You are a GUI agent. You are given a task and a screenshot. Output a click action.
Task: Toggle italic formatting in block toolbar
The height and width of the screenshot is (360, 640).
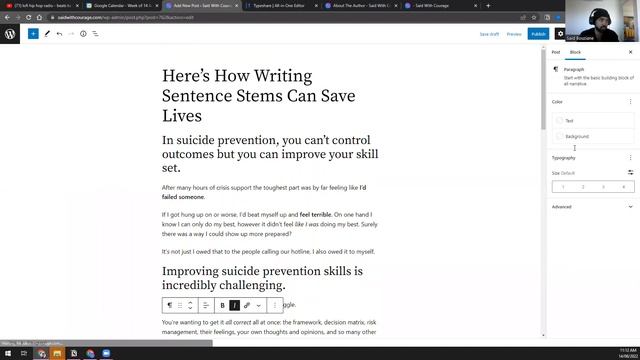point(235,305)
